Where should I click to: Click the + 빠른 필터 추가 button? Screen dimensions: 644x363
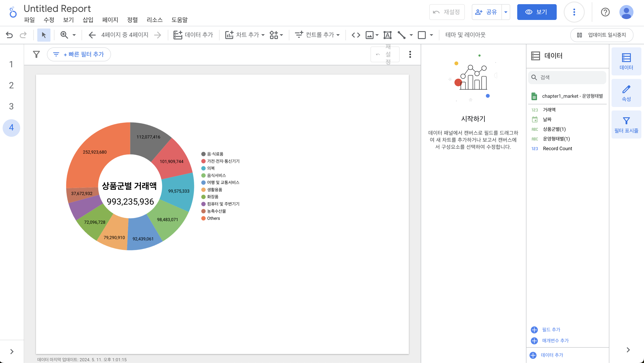coord(79,54)
